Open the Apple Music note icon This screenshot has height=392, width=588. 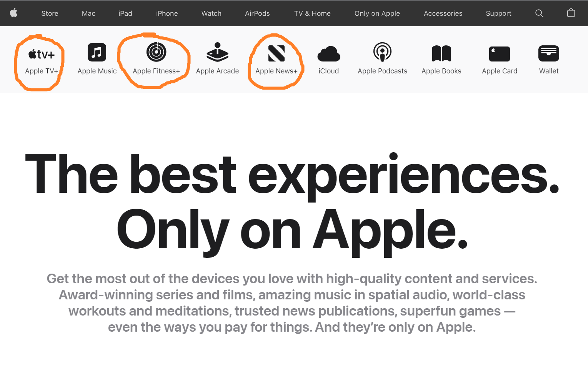[97, 52]
